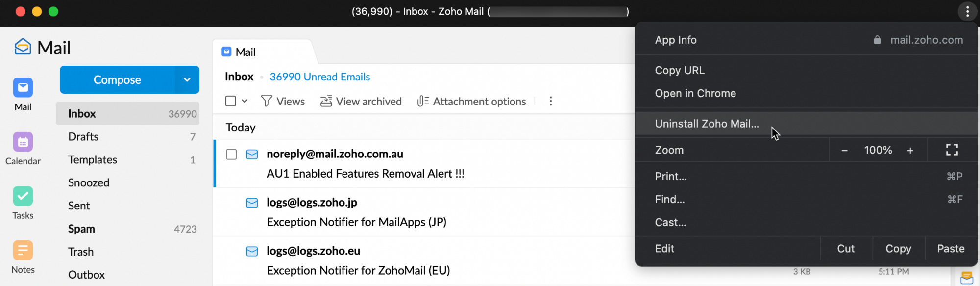Open the Tasks app icon
This screenshot has height=286, width=980.
click(x=23, y=196)
